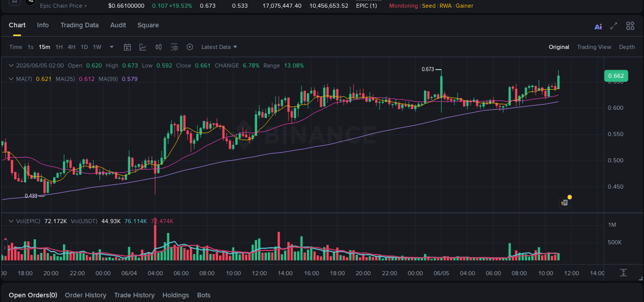Image resolution: width=644 pixels, height=302 pixels.
Task: Add the pair to favorites star
Action: 14,2
